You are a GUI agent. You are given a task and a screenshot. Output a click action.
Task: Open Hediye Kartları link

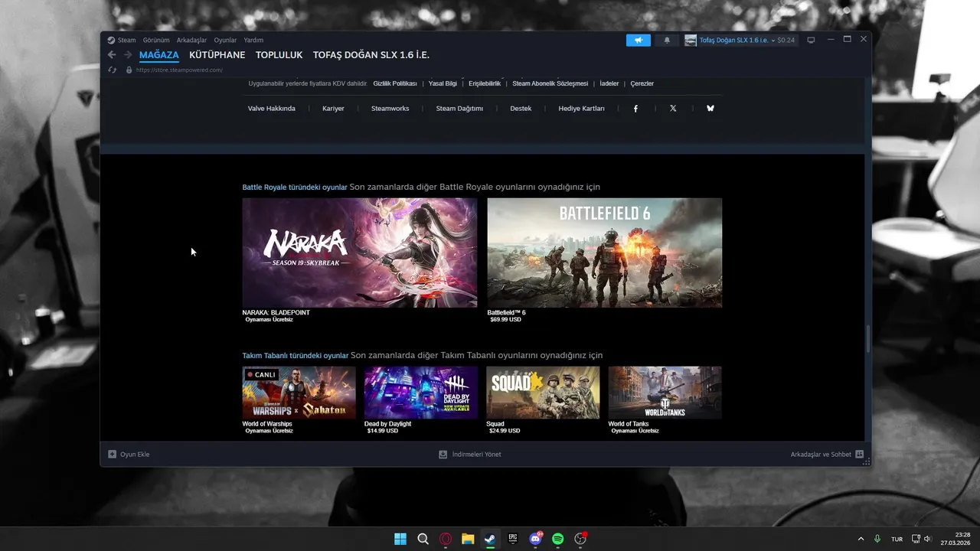pyautogui.click(x=581, y=109)
